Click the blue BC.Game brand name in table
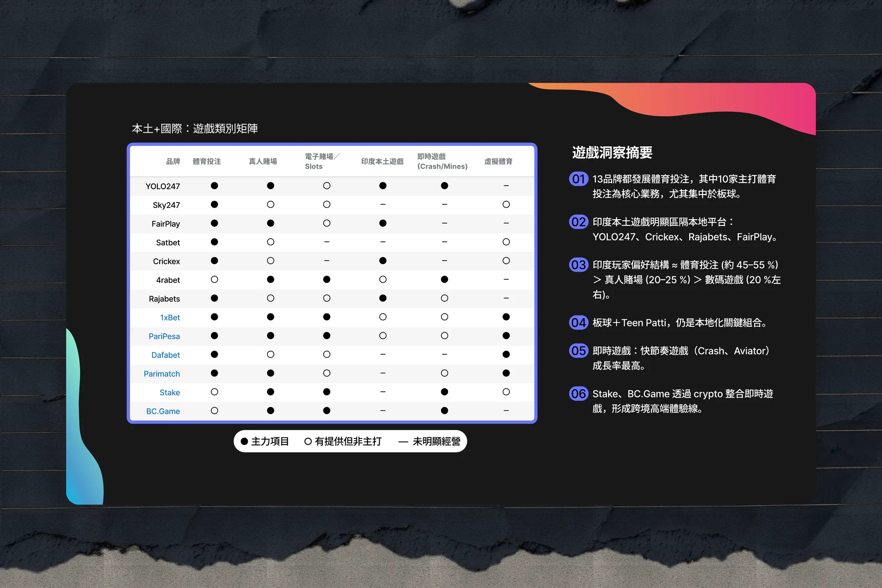Viewport: 882px width, 588px height. [163, 411]
